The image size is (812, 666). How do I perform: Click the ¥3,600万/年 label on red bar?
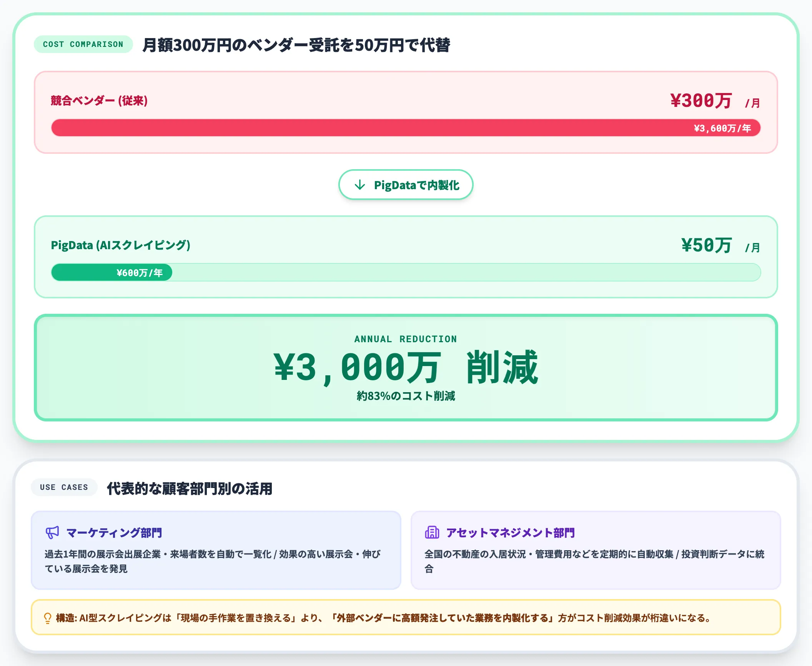[722, 128]
